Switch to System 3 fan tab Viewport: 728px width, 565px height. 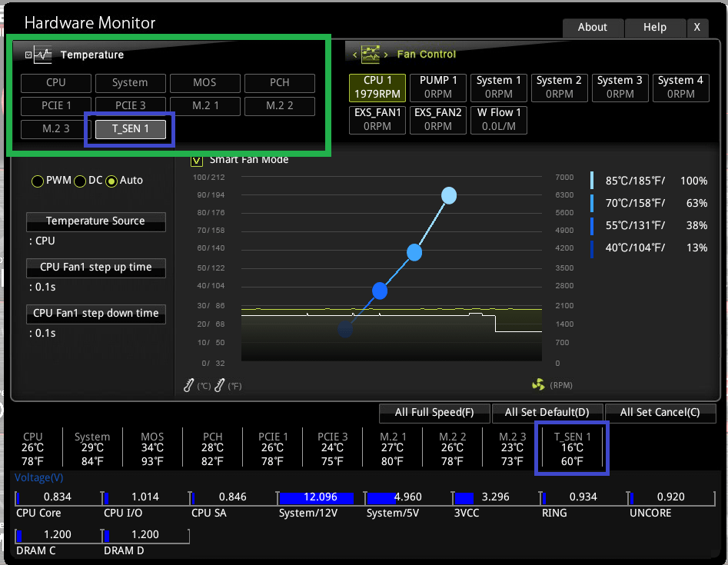click(620, 88)
